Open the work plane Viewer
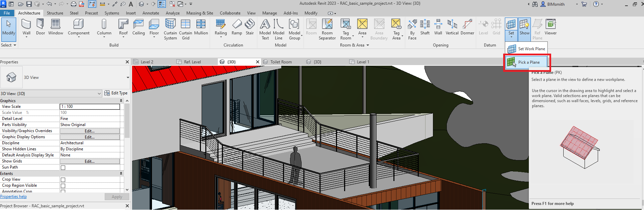This screenshot has height=210, width=644. coord(550,27)
